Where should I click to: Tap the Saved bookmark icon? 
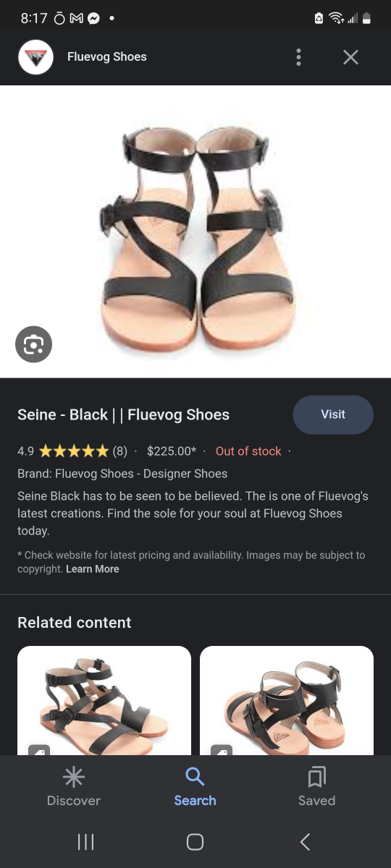[316, 777]
